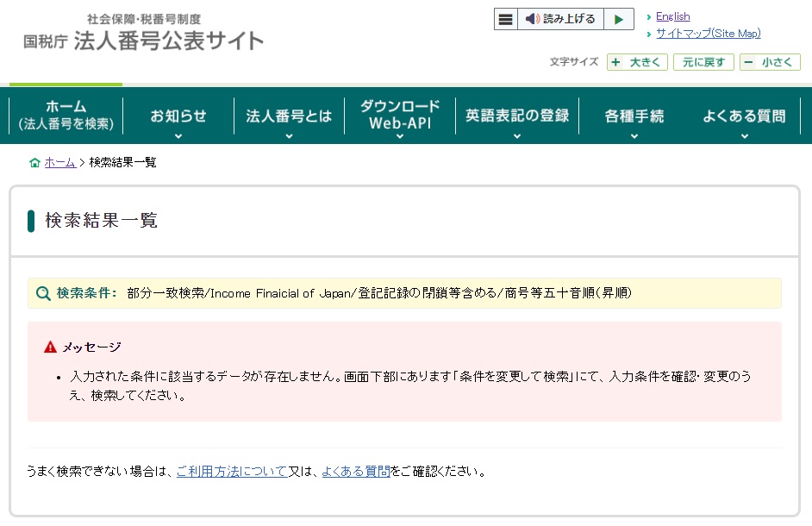The width and height of the screenshot is (812, 526).
Task: Expand chevron under 法人番号とは
Action: [289, 136]
